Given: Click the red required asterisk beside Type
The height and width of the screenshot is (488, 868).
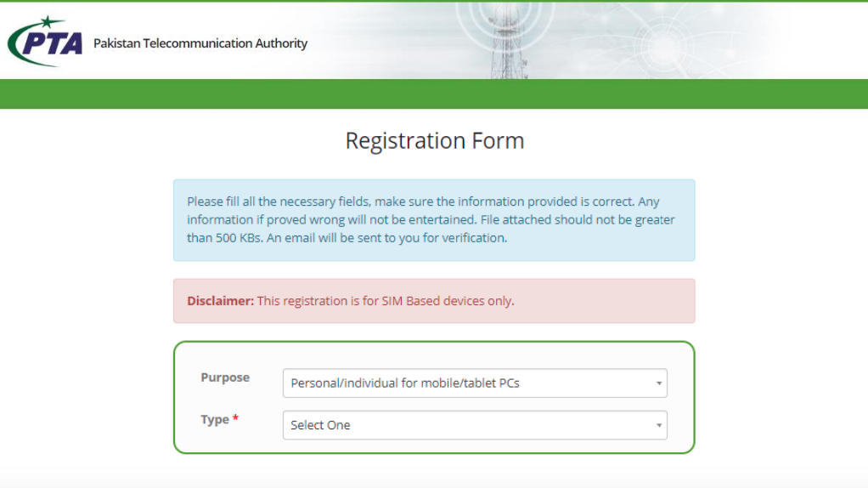Looking at the screenshot, I should coord(235,420).
